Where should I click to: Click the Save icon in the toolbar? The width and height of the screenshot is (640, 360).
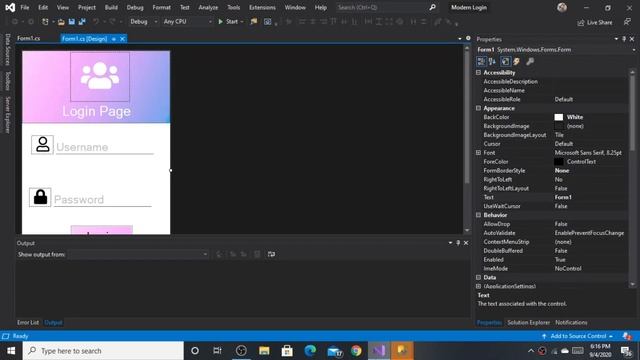(72, 22)
